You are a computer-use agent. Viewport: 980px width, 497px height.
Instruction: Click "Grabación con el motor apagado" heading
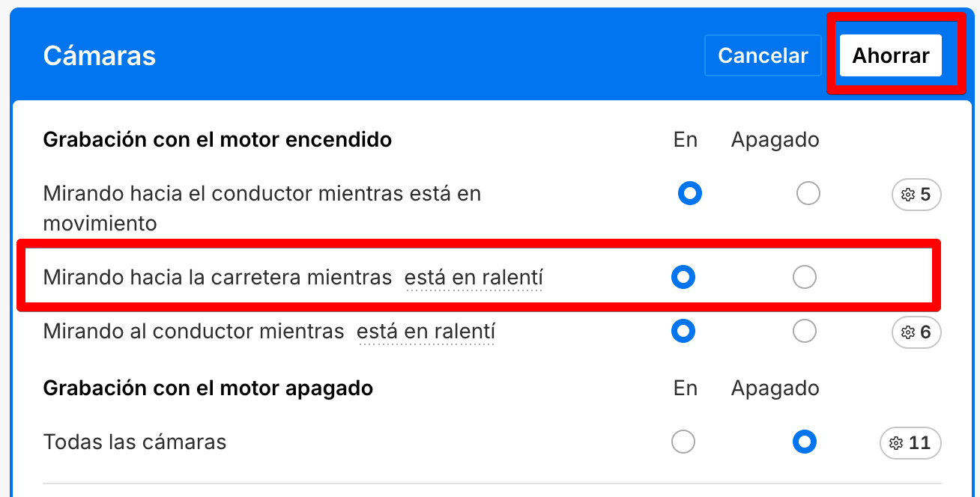click(x=208, y=388)
